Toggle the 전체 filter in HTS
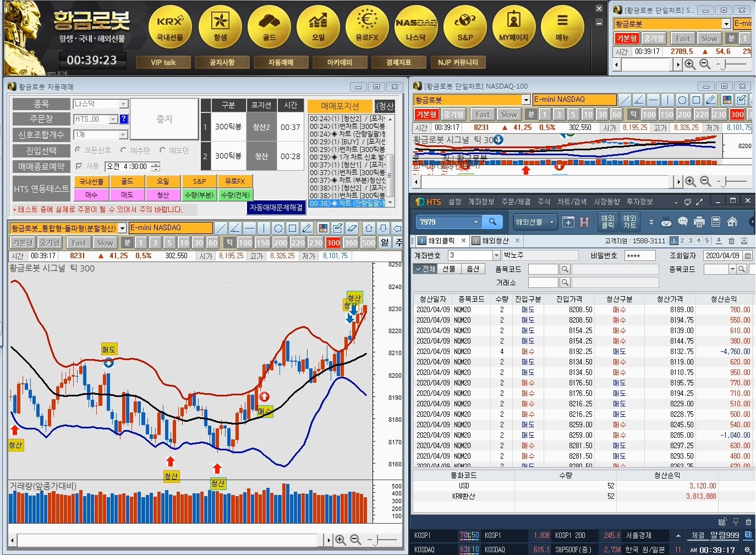 425,269
